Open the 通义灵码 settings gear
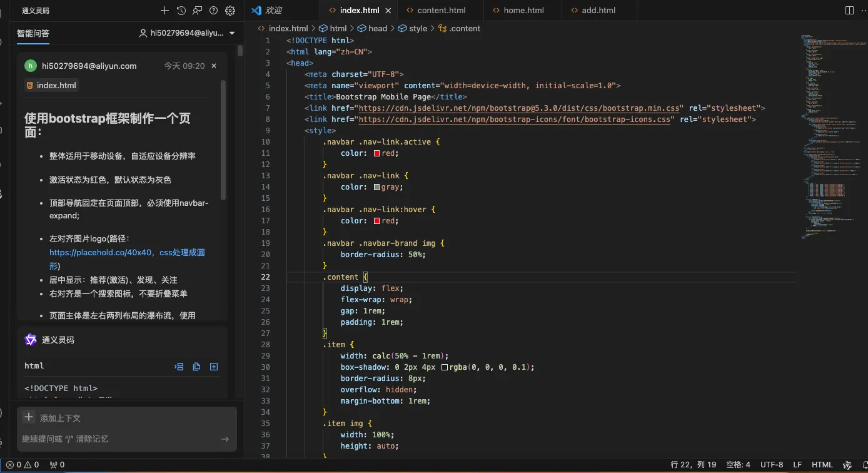This screenshot has height=473, width=868. click(x=230, y=11)
